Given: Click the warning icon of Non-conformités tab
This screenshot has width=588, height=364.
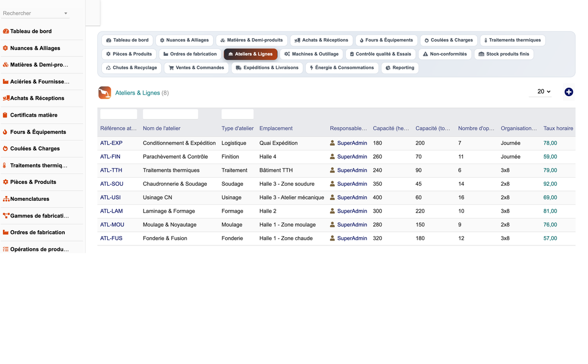Looking at the screenshot, I should [425, 54].
